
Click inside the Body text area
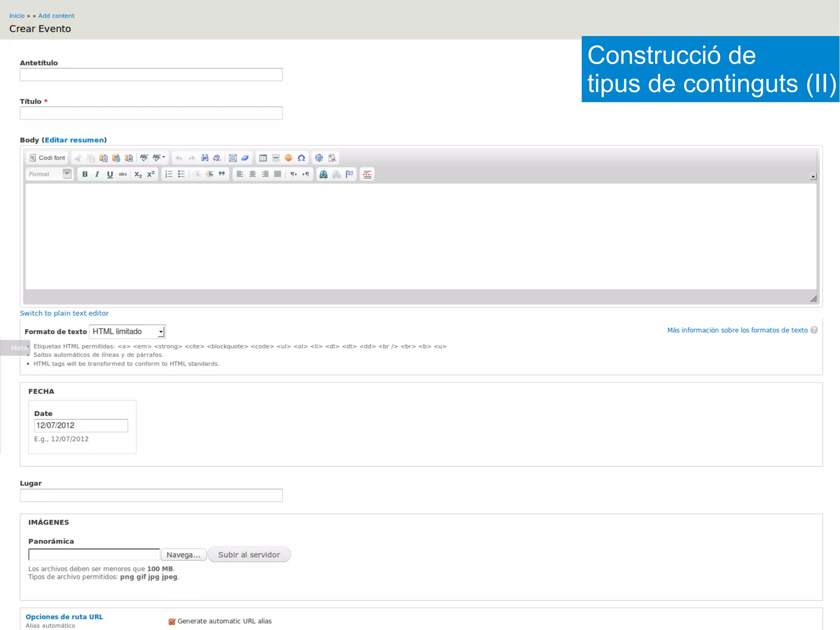coord(421,236)
